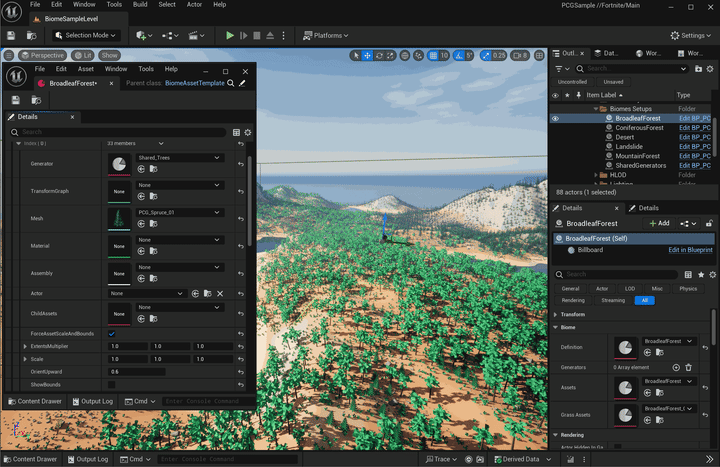Toggle the Unsaved filter in the Outliner
The height and width of the screenshot is (467, 720).
(613, 82)
